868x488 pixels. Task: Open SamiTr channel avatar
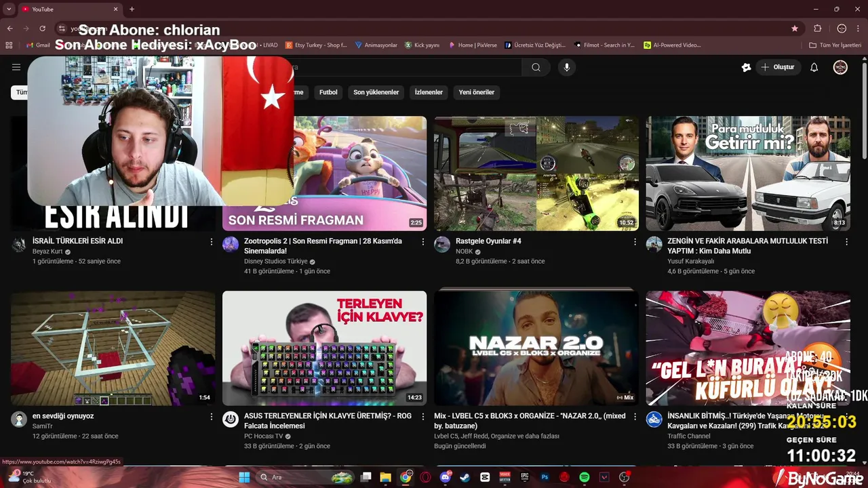click(19, 419)
